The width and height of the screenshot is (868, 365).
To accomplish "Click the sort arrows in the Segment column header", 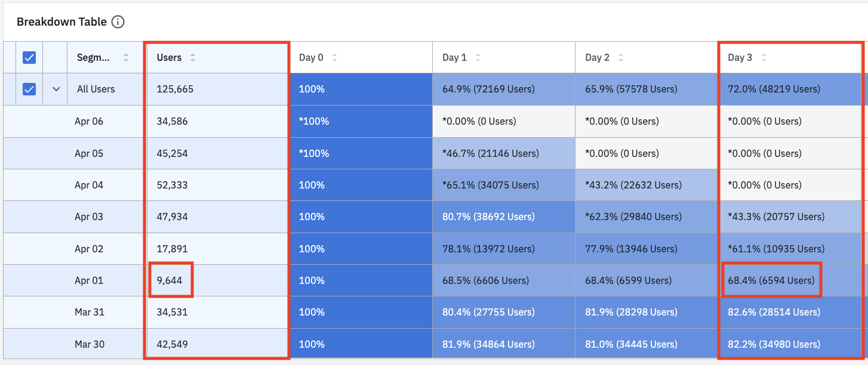I will coord(125,58).
